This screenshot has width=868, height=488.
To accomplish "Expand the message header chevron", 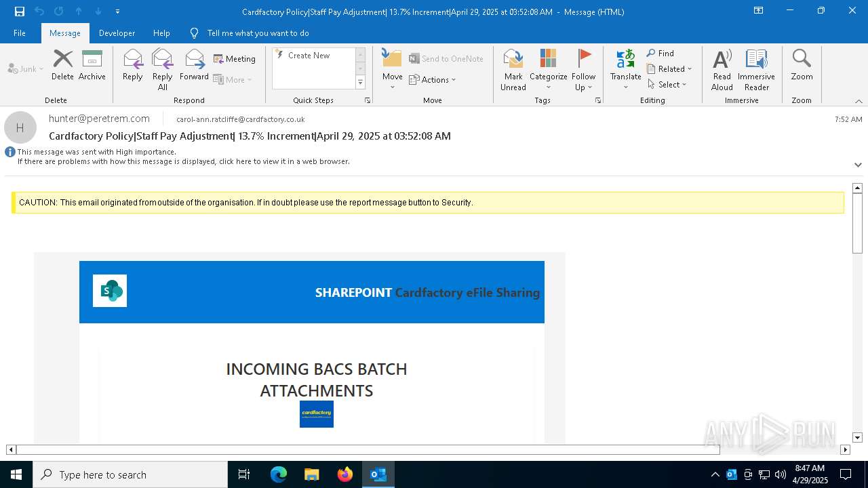I will 858,165.
